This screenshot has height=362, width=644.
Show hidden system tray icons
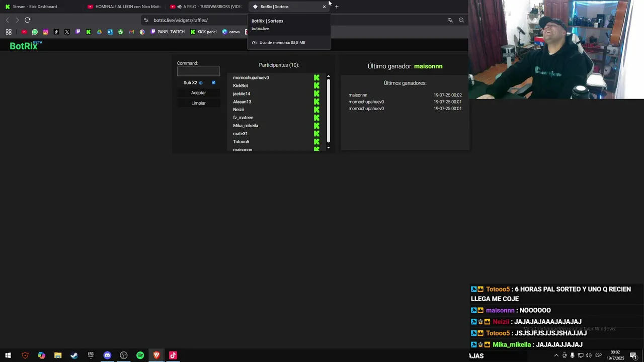556,355
